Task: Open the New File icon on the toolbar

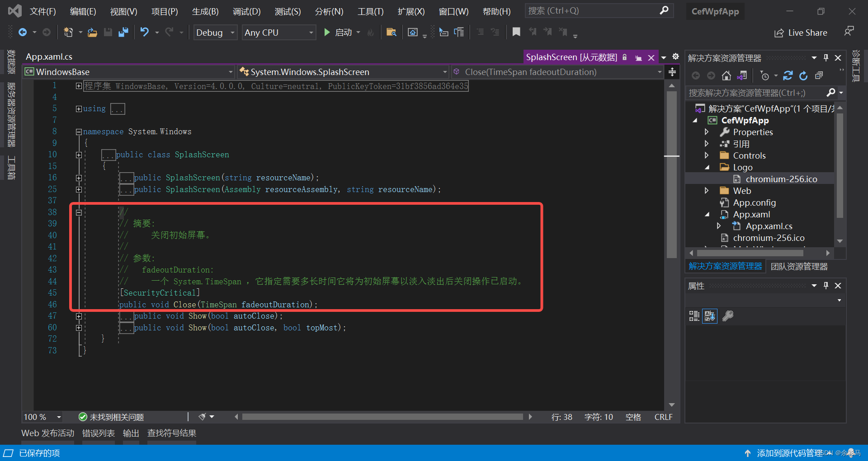Action: pyautogui.click(x=68, y=33)
